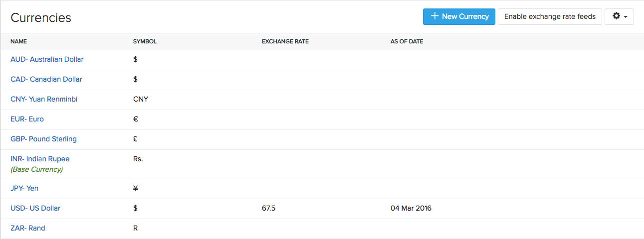Open GBP- Pound Sterling entry
This screenshot has width=644, height=239.
click(x=43, y=139)
